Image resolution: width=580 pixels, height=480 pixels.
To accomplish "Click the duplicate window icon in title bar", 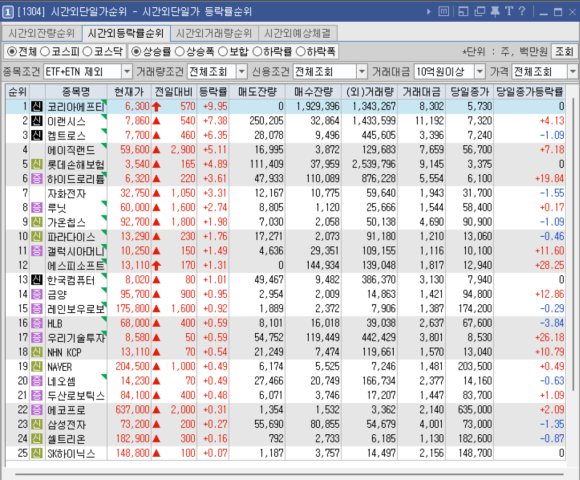I will (x=479, y=11).
